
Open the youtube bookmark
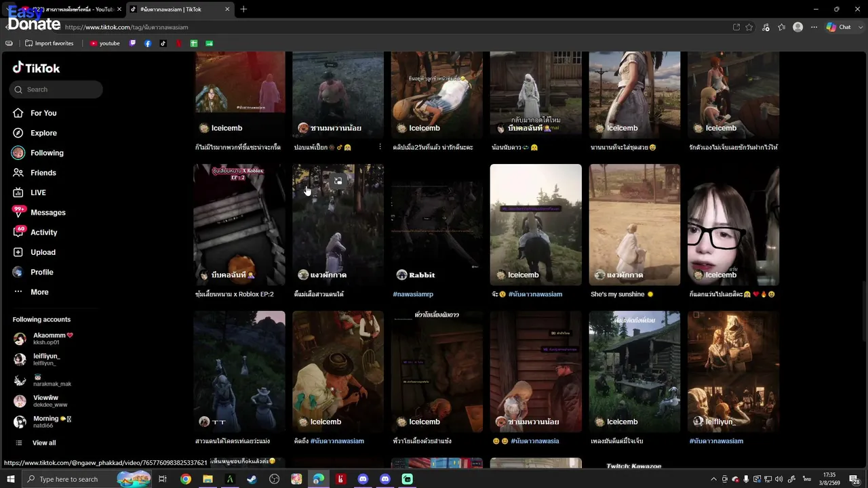coord(104,43)
